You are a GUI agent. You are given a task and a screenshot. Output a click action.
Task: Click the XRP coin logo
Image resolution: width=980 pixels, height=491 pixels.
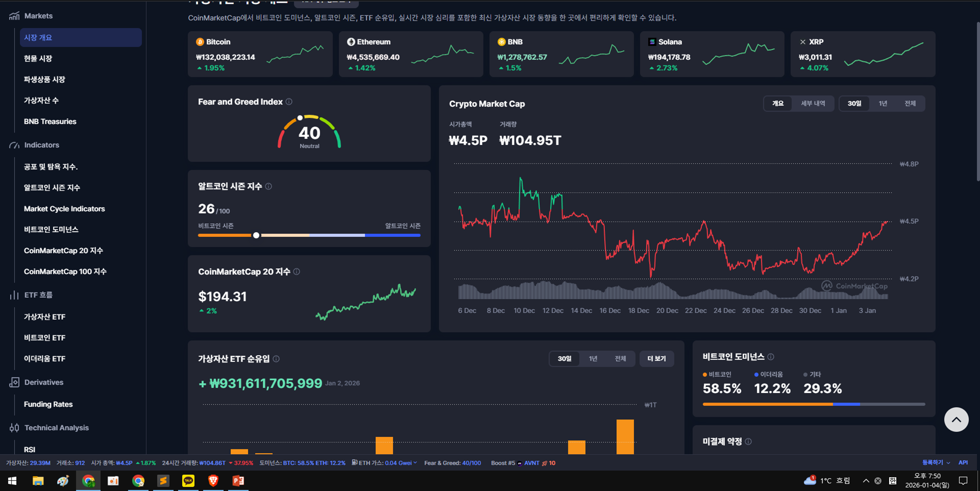point(803,42)
